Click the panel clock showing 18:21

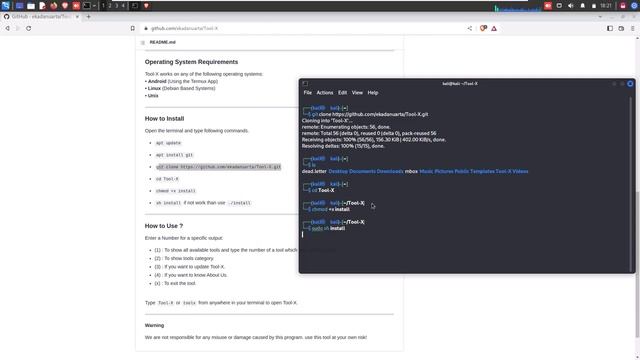(606, 6)
